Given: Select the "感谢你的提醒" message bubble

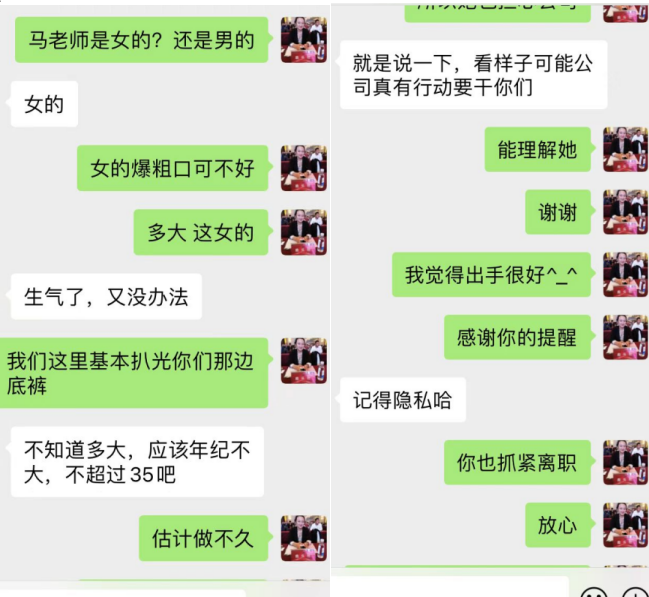Looking at the screenshot, I should (x=517, y=337).
